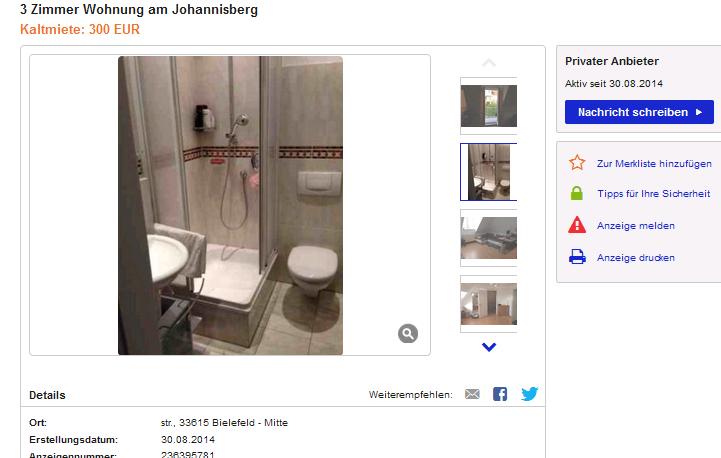
Task: Report listing via Anzeige melden link
Action: (635, 226)
